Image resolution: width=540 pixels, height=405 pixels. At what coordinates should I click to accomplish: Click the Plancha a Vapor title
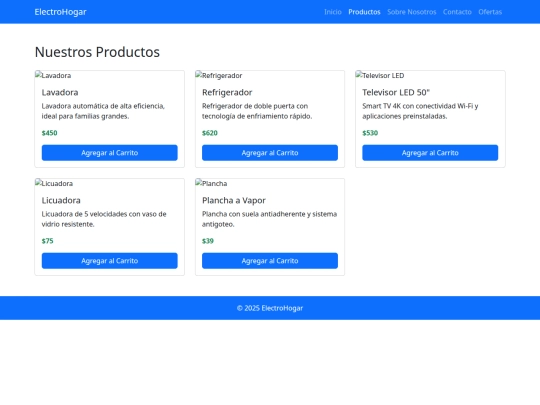click(x=234, y=200)
